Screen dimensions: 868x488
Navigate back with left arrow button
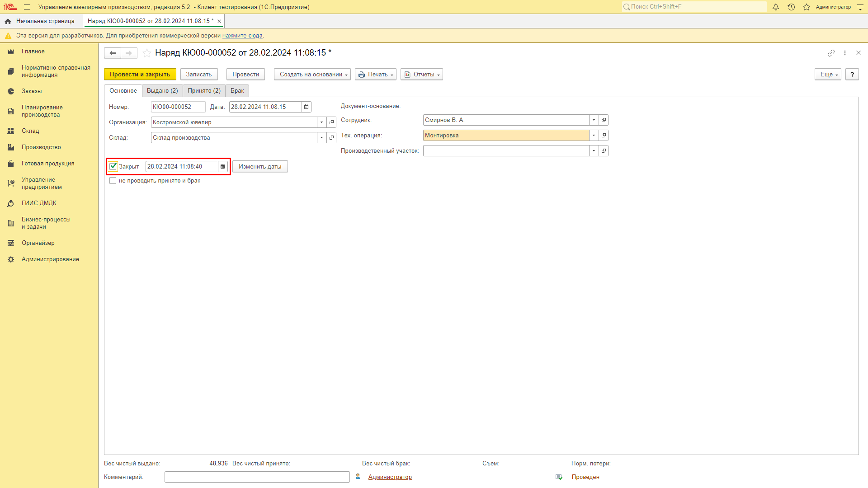point(113,53)
